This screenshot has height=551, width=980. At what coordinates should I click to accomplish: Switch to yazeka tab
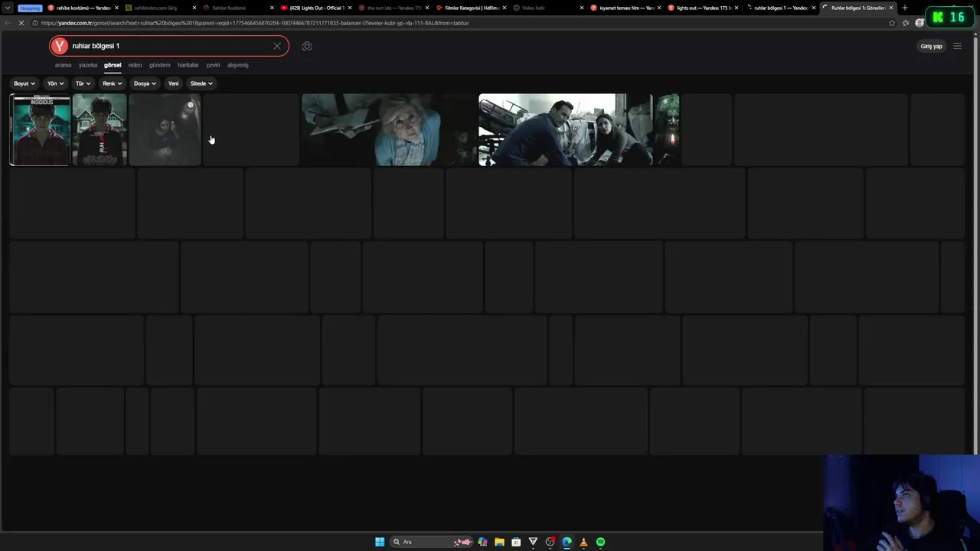pos(88,65)
